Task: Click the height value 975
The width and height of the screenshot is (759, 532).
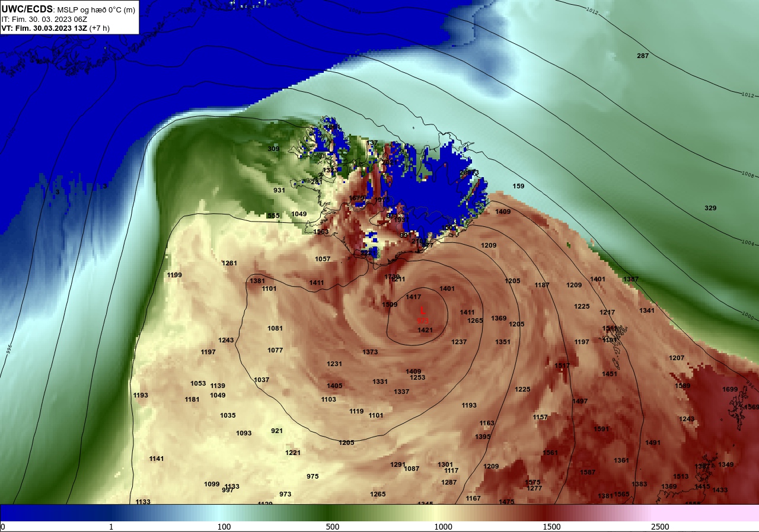Action: point(312,476)
